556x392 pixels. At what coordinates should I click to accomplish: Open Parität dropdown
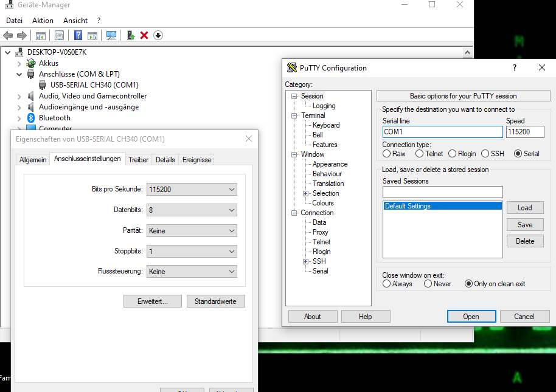click(192, 231)
